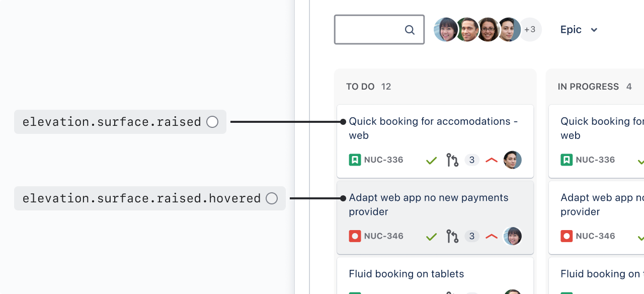Click the magnifier icon in search box
The image size is (644, 294).
410,30
